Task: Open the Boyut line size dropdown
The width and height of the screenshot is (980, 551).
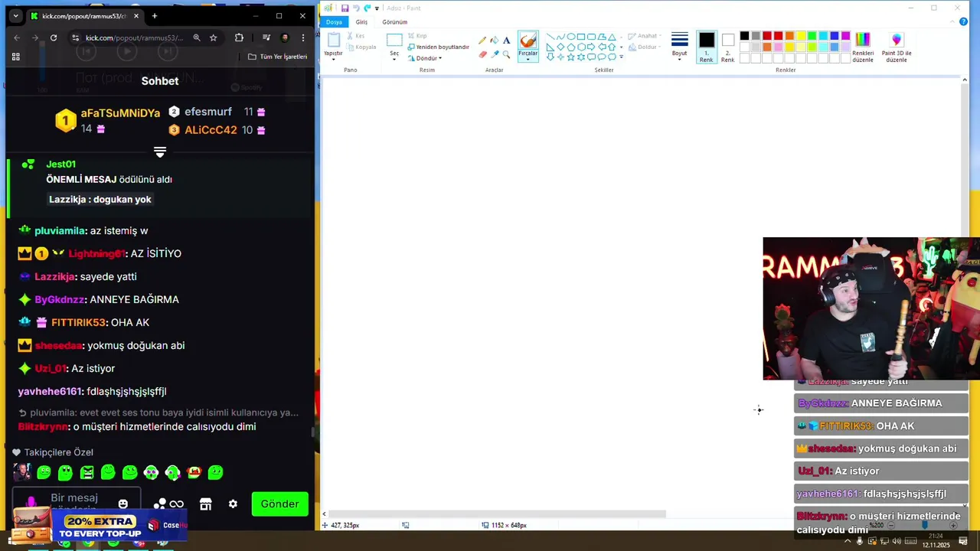Action: [679, 46]
